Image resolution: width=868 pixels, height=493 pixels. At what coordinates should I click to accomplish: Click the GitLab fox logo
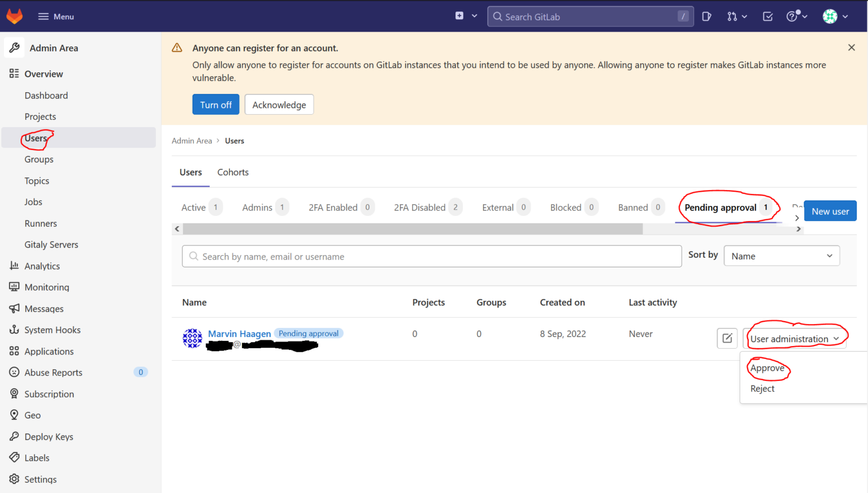pyautogui.click(x=14, y=16)
